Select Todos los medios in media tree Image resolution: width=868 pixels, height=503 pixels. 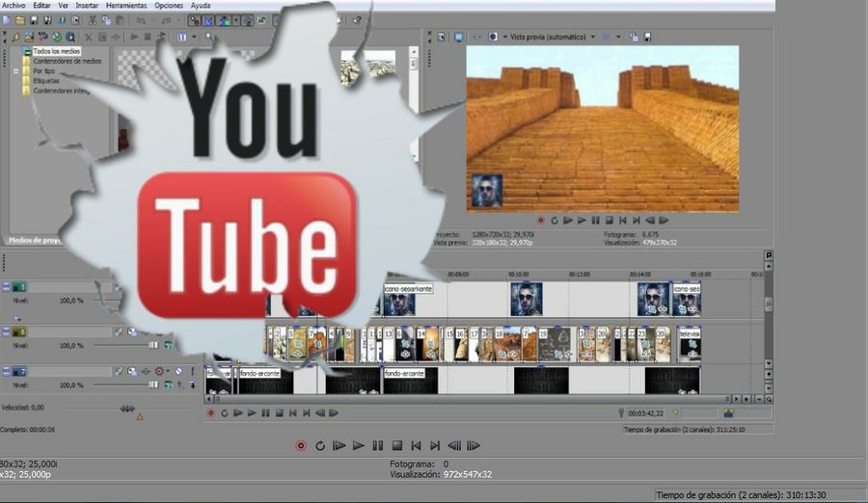(57, 51)
